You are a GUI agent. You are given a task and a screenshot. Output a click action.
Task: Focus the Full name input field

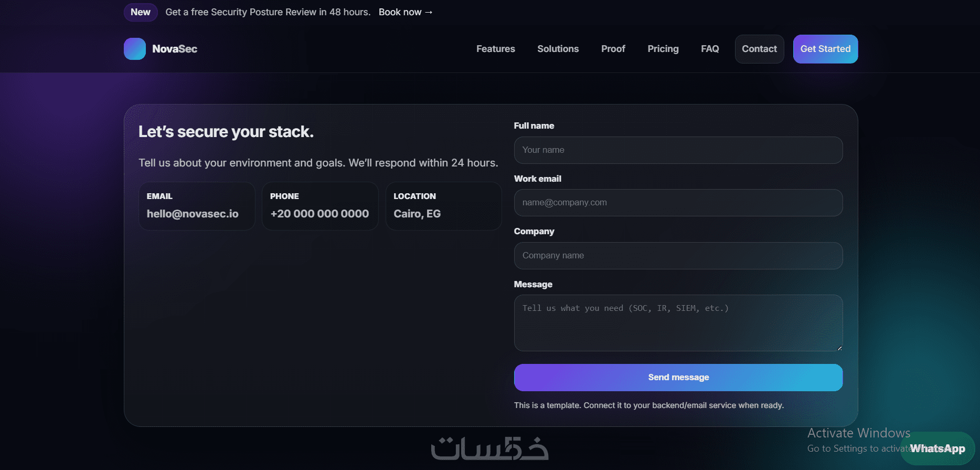tap(678, 150)
